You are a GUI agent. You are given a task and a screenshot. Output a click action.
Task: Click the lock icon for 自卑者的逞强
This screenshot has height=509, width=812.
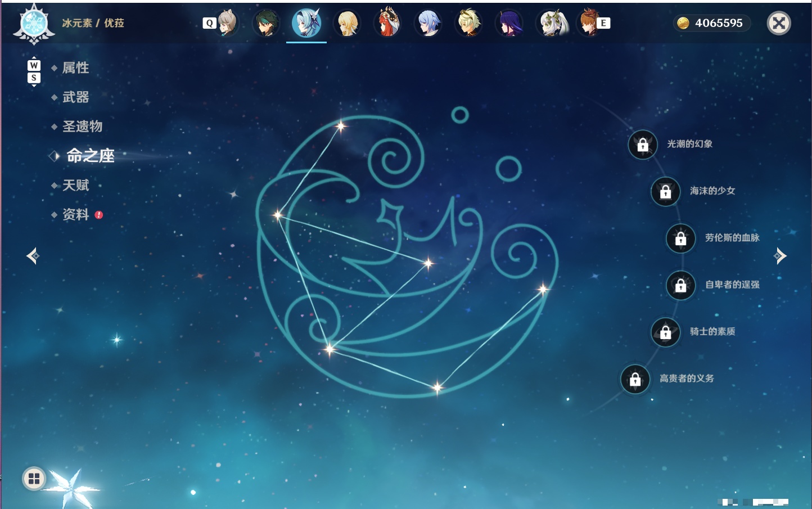(x=681, y=285)
